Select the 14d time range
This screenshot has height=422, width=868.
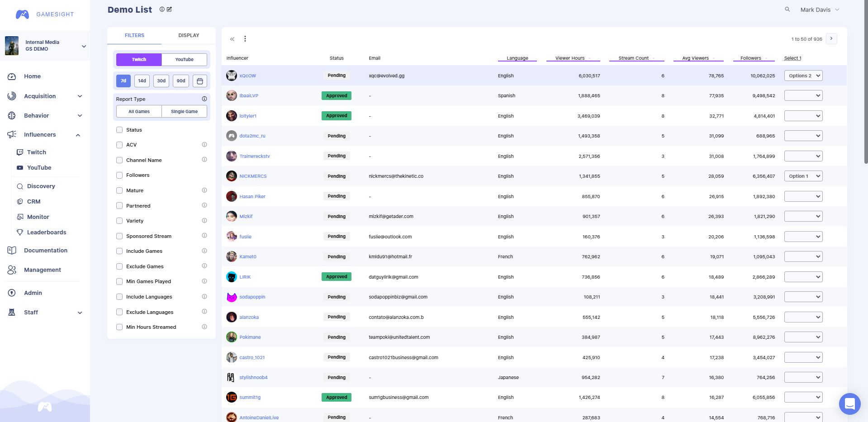click(142, 81)
